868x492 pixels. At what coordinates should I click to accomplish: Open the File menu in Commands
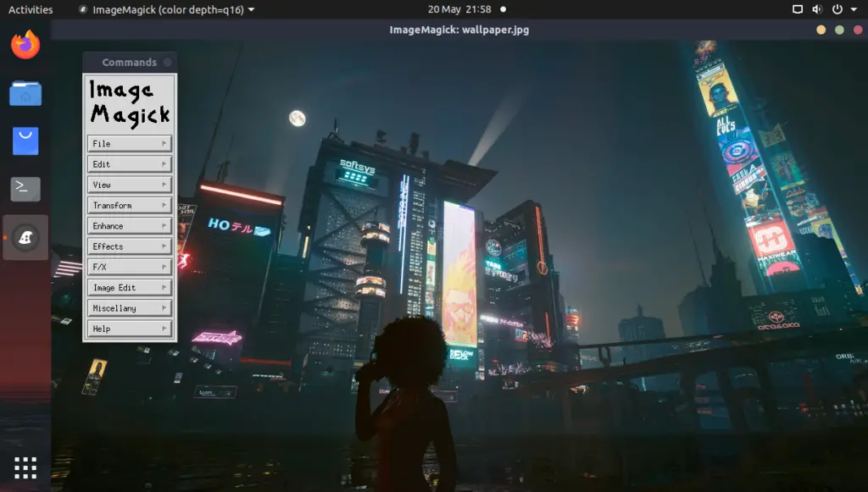pyautogui.click(x=130, y=144)
